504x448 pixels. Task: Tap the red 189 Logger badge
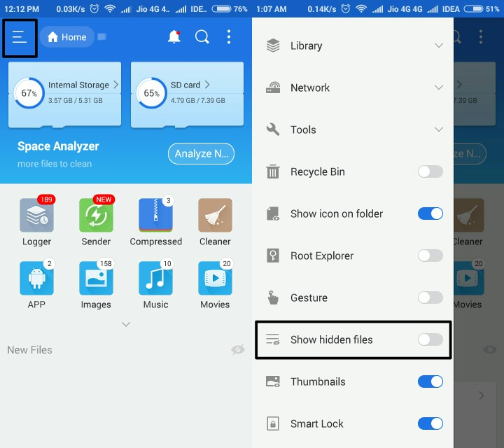point(46,199)
